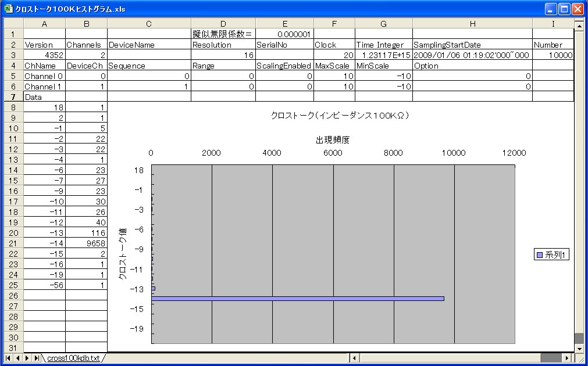Click the Select All corner box

point(13,24)
